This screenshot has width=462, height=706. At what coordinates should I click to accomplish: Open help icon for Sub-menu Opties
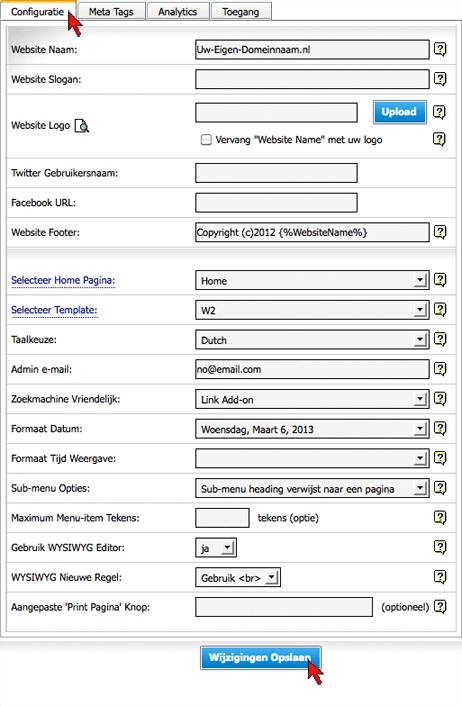tap(440, 488)
